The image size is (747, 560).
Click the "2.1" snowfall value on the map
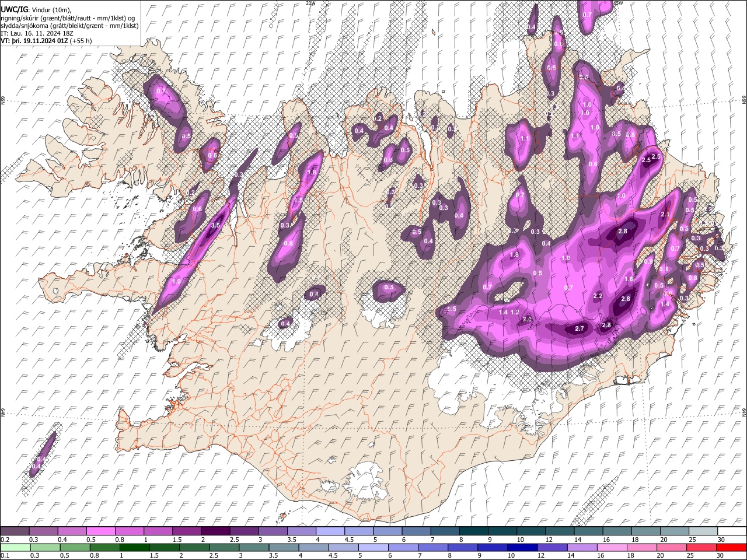click(665, 215)
